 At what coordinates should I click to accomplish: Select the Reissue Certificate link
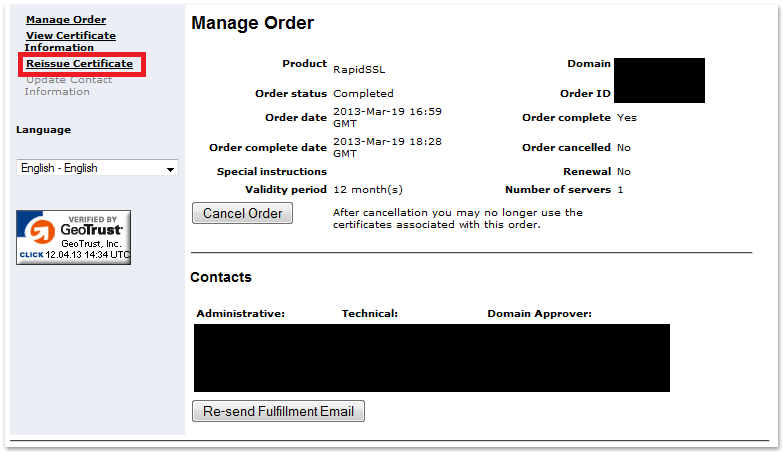79,64
